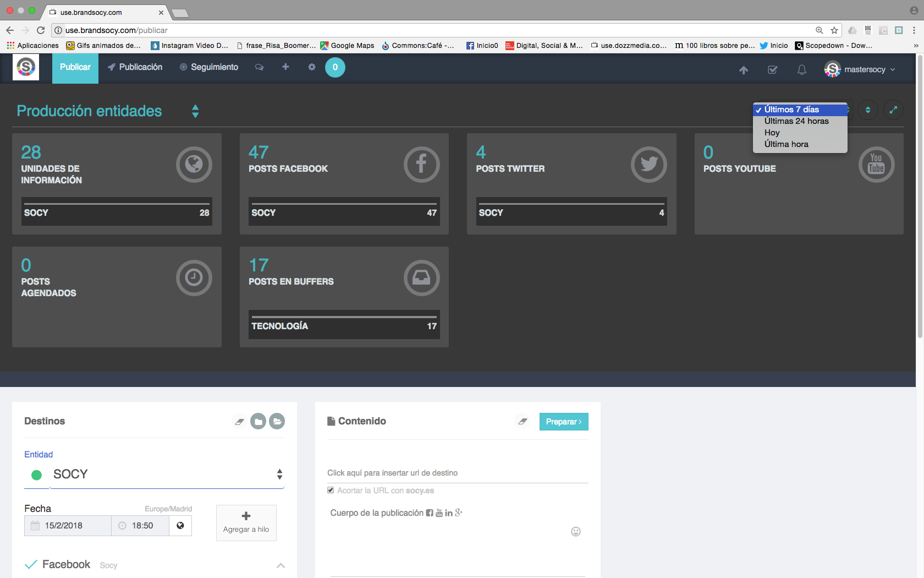
Task: Toggle the Facebook Socy checkmark
Action: click(31, 564)
